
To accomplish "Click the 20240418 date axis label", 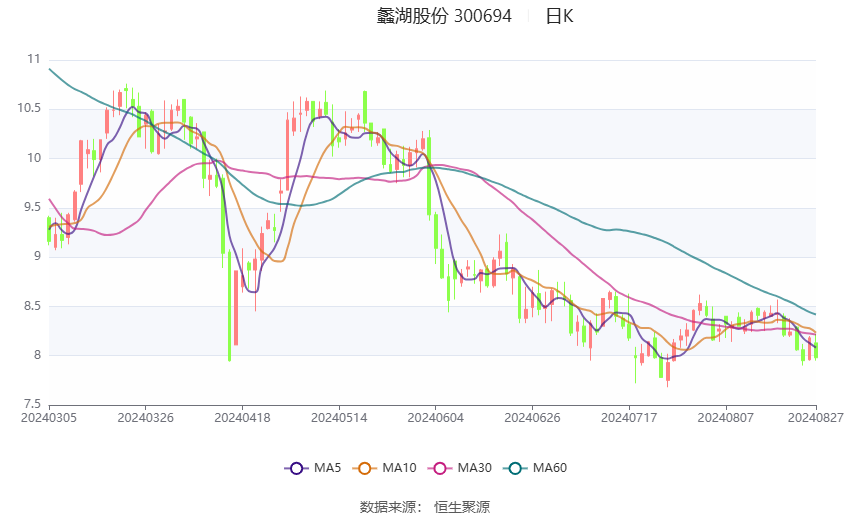I will [242, 418].
